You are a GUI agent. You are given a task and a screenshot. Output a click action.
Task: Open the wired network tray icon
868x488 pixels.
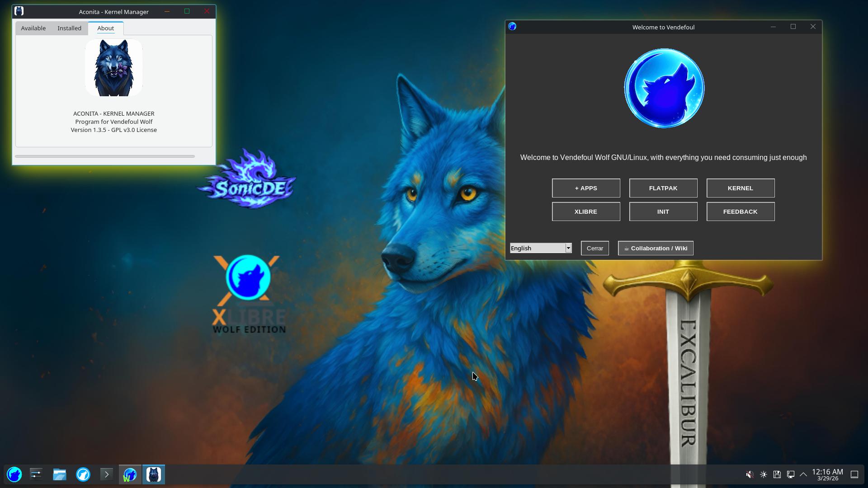pyautogui.click(x=791, y=474)
